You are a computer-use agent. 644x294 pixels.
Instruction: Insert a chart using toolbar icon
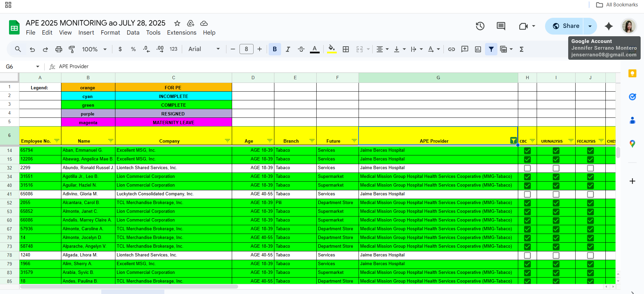coord(478,49)
